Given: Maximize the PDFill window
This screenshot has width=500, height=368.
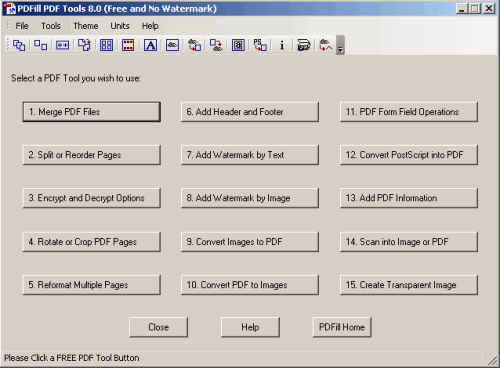Looking at the screenshot, I should click(475, 8).
